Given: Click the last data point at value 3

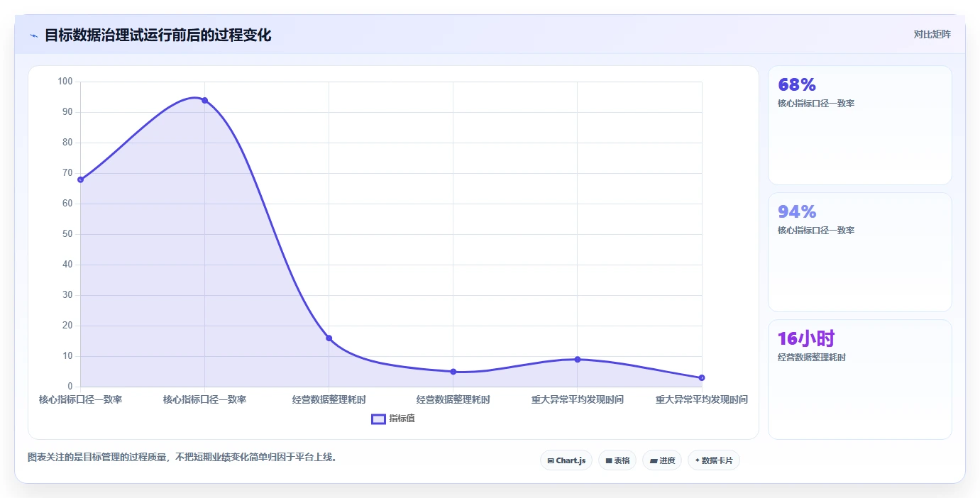Looking at the screenshot, I should 702,377.
